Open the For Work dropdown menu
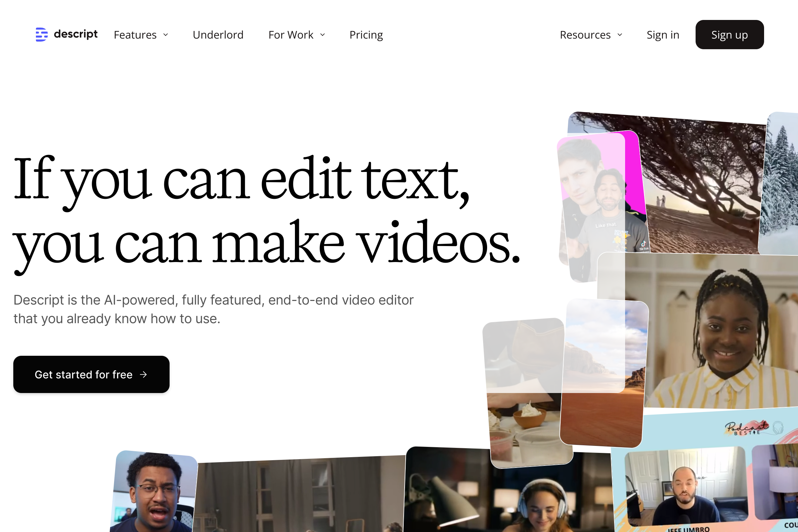 [x=297, y=35]
